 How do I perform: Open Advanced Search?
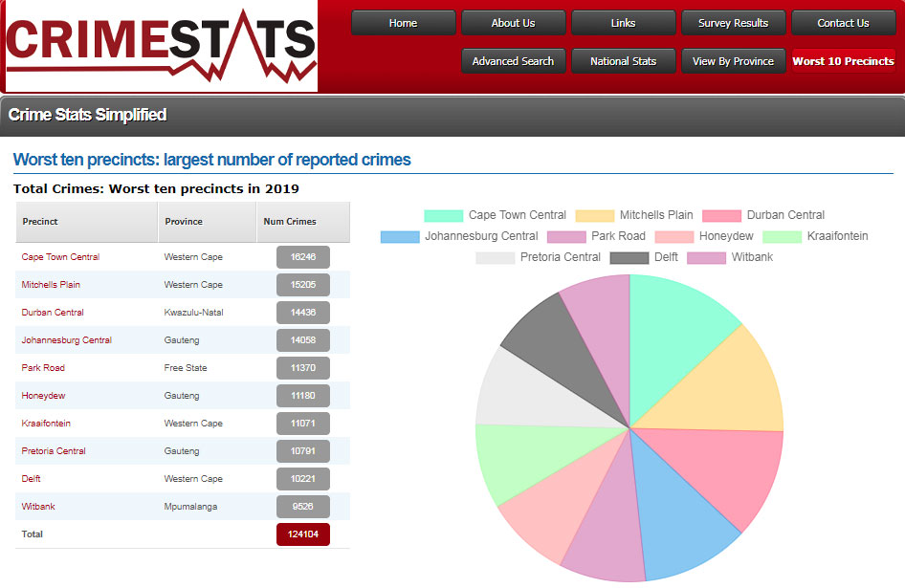point(513,61)
